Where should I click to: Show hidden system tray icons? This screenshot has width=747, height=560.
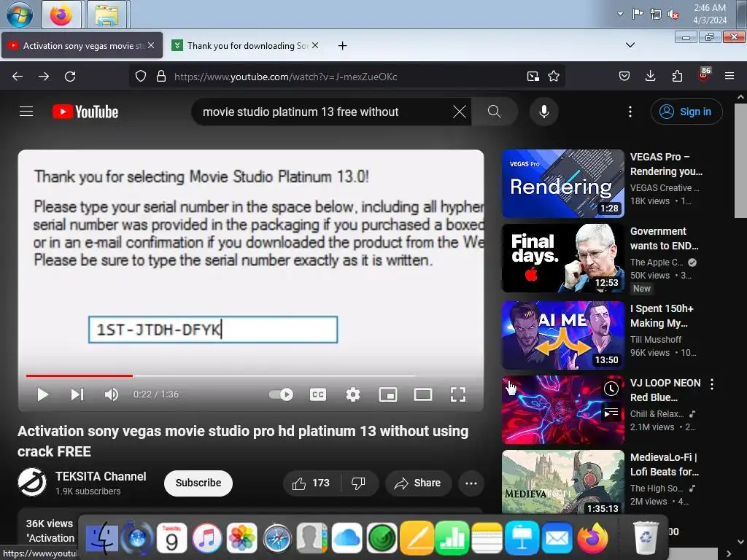point(620,14)
